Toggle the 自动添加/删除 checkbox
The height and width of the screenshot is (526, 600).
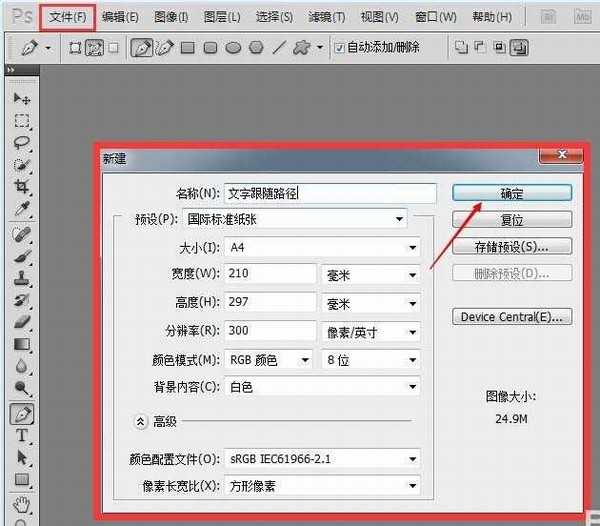[x=340, y=47]
